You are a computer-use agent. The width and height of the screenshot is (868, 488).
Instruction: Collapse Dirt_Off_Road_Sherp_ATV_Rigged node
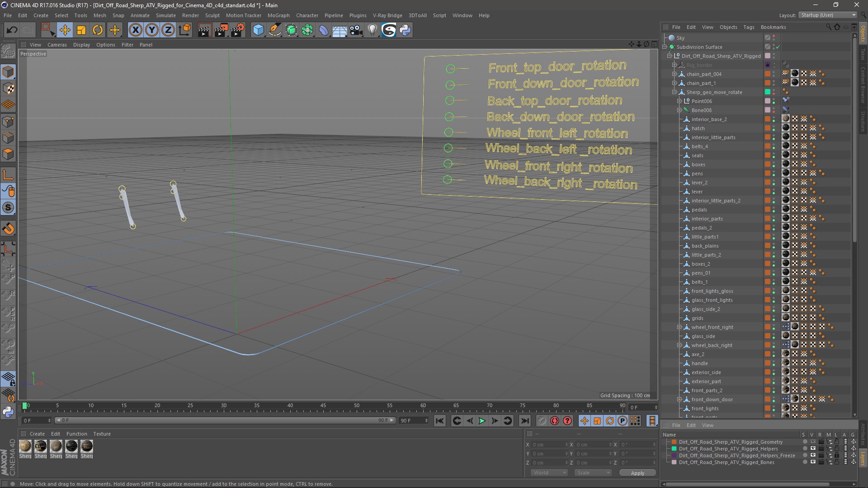click(670, 56)
